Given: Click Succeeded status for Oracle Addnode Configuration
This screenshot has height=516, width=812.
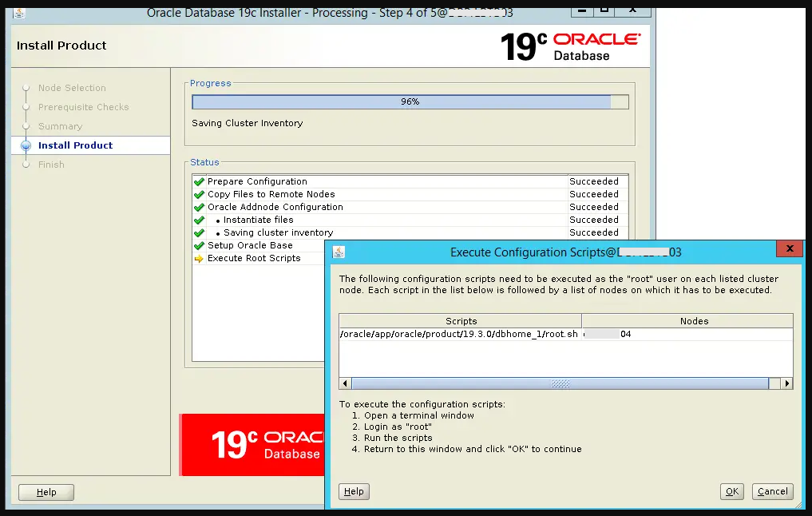Looking at the screenshot, I should (x=593, y=207).
